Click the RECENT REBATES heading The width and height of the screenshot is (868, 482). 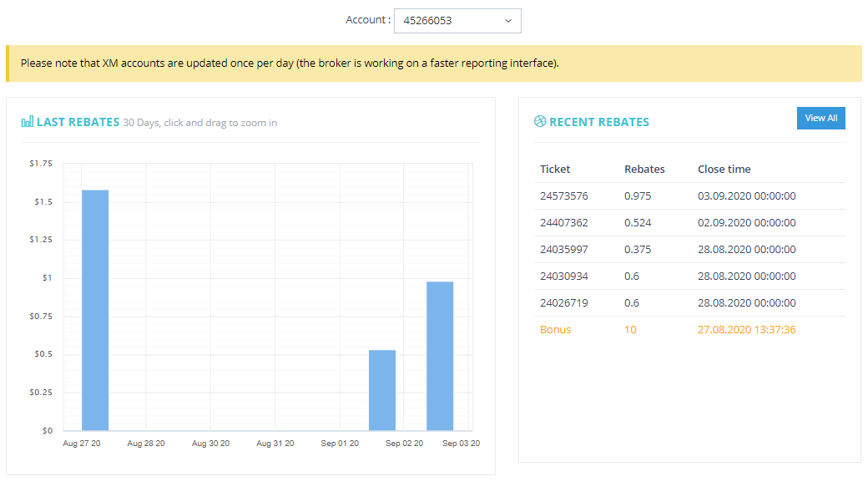(599, 122)
